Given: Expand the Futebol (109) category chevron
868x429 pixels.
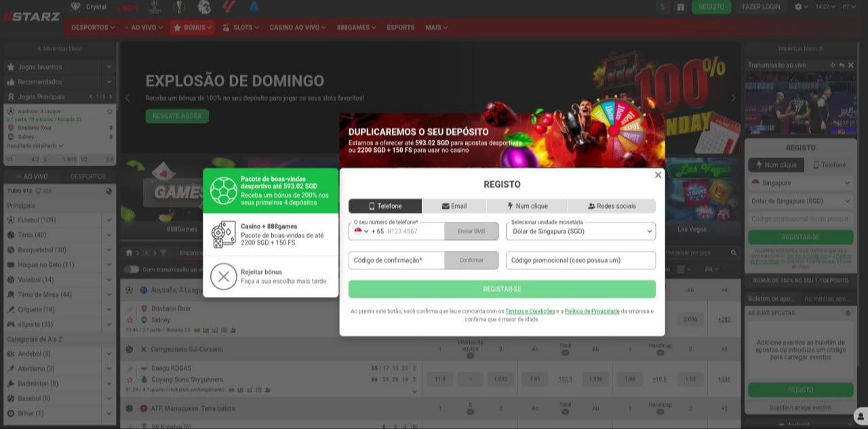Looking at the screenshot, I should tap(108, 220).
